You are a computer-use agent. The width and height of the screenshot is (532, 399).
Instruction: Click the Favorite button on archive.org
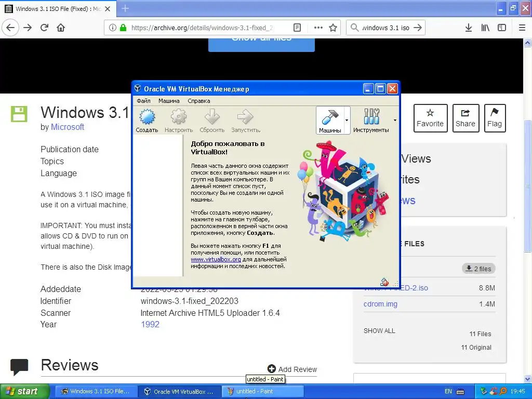pos(430,118)
